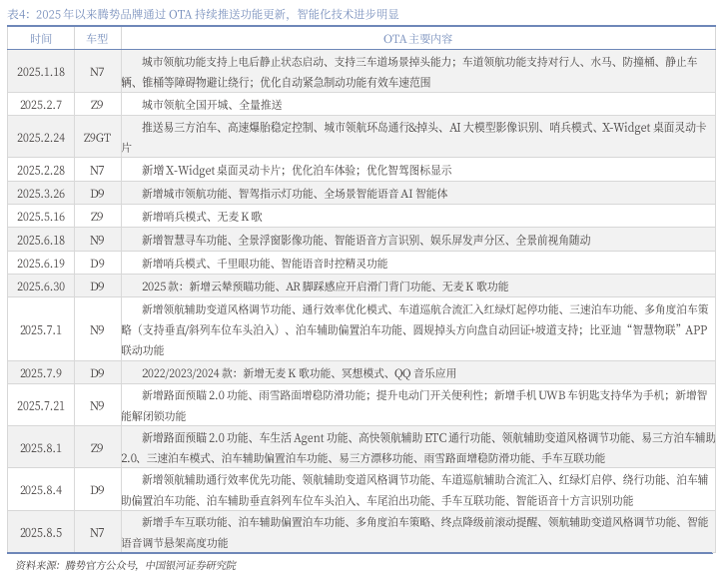Click 'N7' in the 2025.1.18 row
Image resolution: width=728 pixels, height=574 pixels.
pyautogui.click(x=97, y=72)
